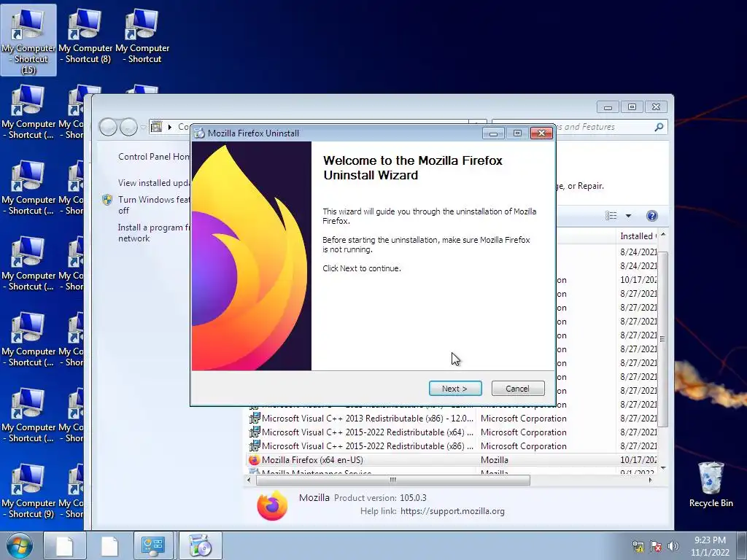Click the volume speaker tray icon
This screenshot has width=747, height=560.
(x=673, y=546)
